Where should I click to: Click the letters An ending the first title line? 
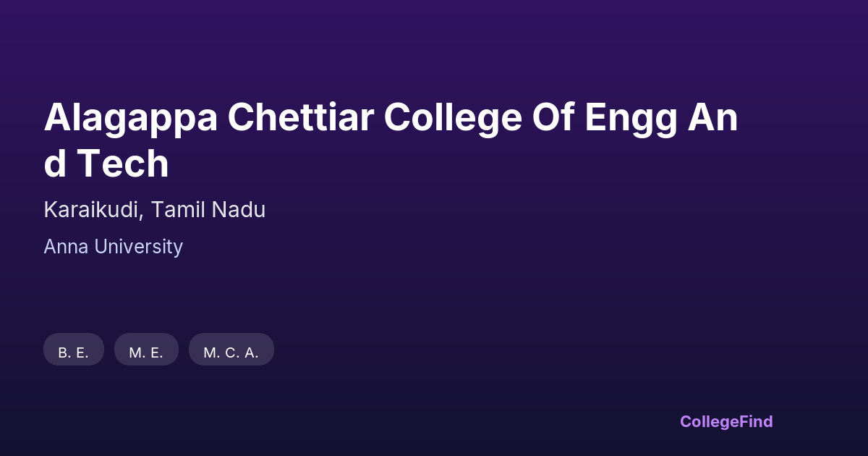coord(712,118)
